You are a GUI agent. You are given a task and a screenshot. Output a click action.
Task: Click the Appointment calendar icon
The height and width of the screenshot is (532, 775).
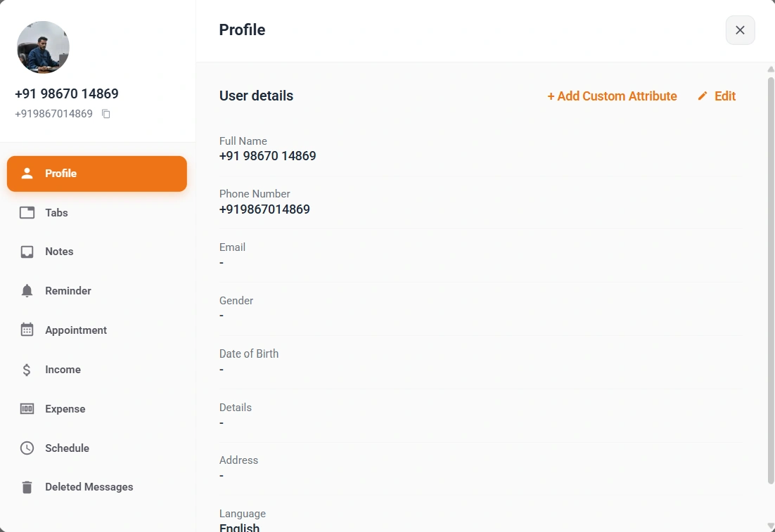coord(27,330)
